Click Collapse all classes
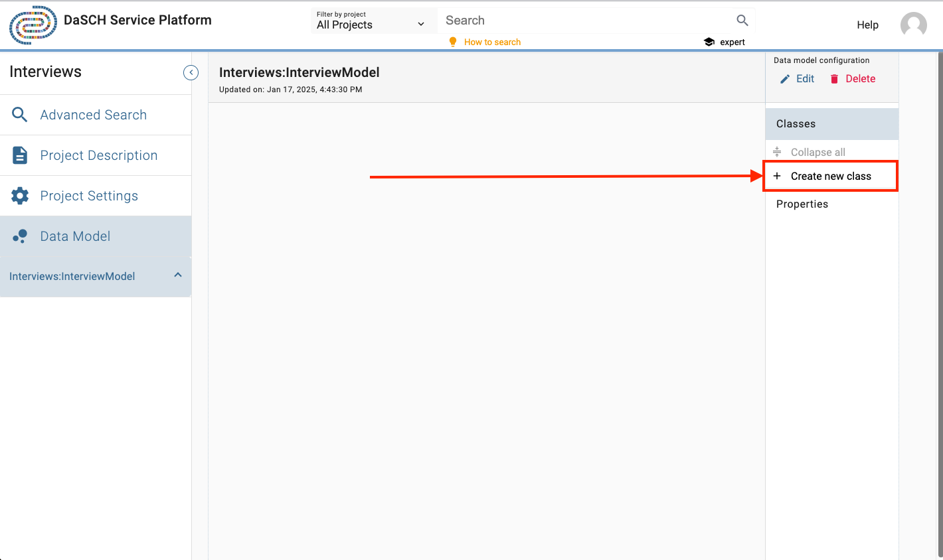Screen dimensions: 943x560 [817, 152]
